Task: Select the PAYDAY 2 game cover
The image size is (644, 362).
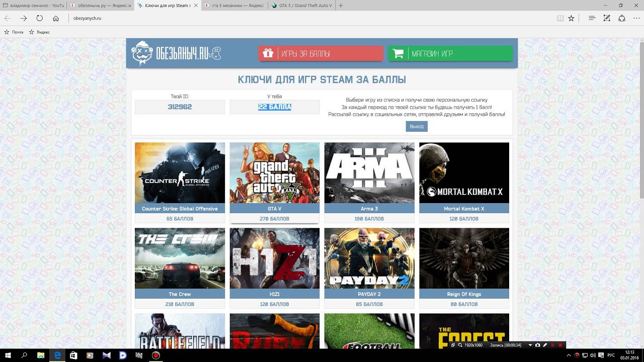Action: point(369,258)
